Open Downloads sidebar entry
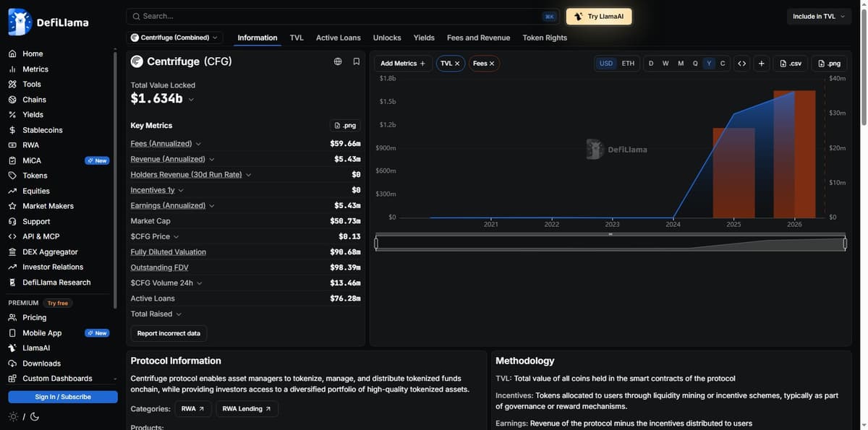The image size is (868, 430). pyautogui.click(x=41, y=364)
